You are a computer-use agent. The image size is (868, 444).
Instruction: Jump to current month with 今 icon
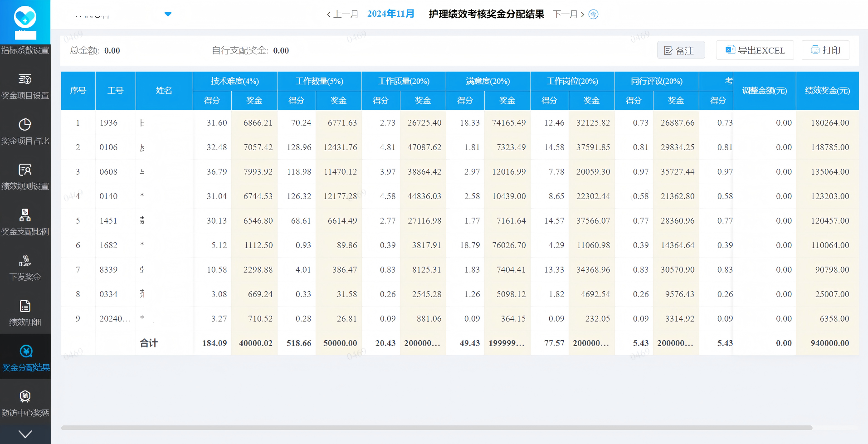click(x=593, y=15)
